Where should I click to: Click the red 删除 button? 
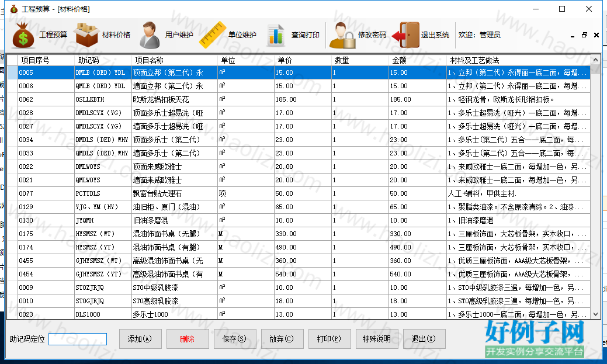(x=188, y=339)
